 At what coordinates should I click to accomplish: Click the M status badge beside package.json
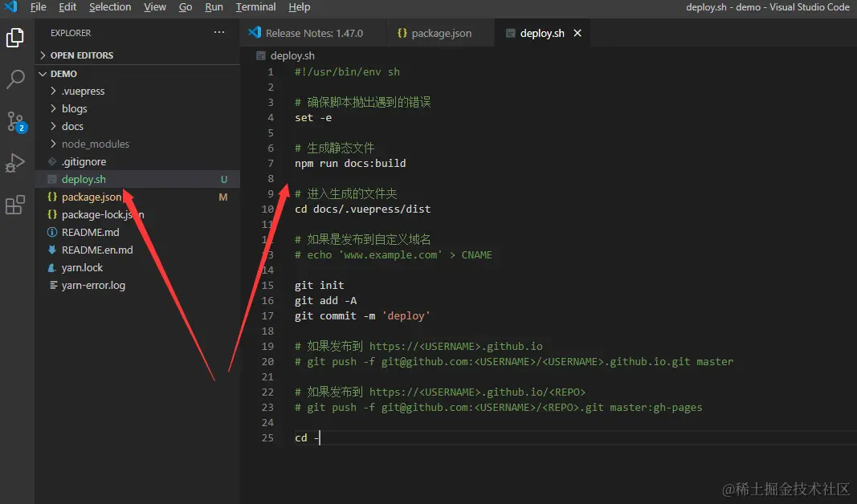pyautogui.click(x=223, y=197)
